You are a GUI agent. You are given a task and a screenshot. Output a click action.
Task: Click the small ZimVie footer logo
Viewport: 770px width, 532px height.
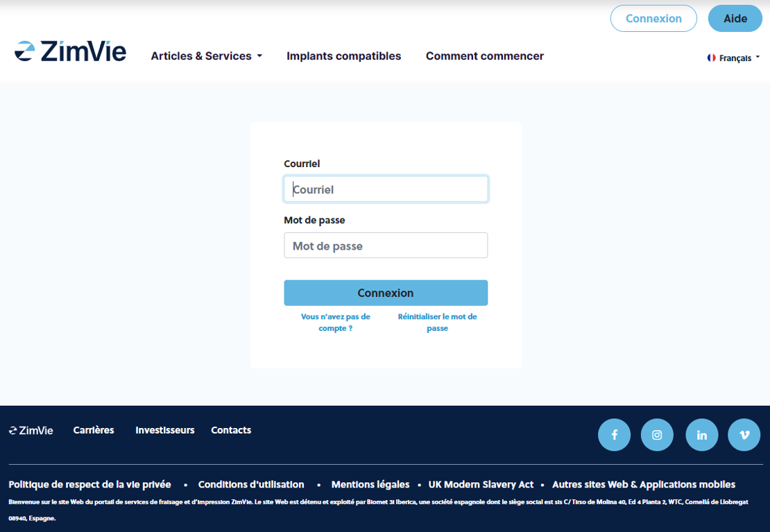31,430
